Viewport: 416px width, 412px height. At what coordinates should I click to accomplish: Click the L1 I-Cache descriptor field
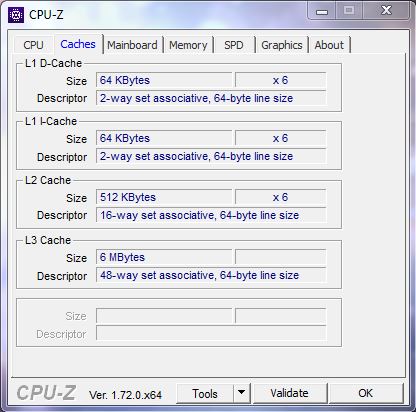point(211,156)
